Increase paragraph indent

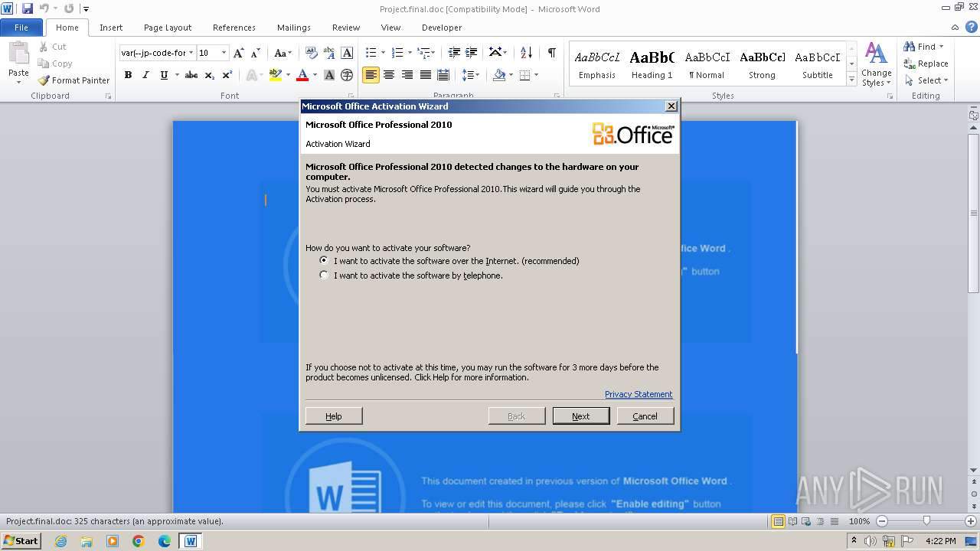click(472, 53)
